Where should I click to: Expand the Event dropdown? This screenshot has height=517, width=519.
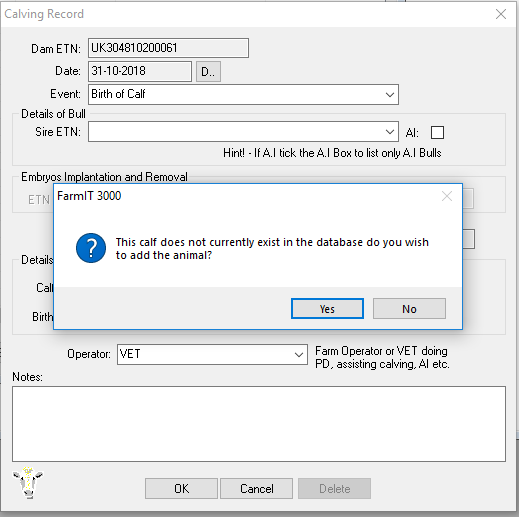click(390, 95)
